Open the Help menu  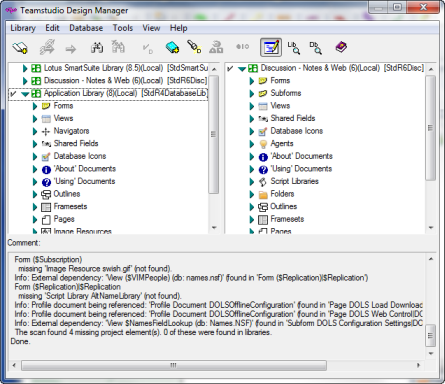(x=178, y=28)
